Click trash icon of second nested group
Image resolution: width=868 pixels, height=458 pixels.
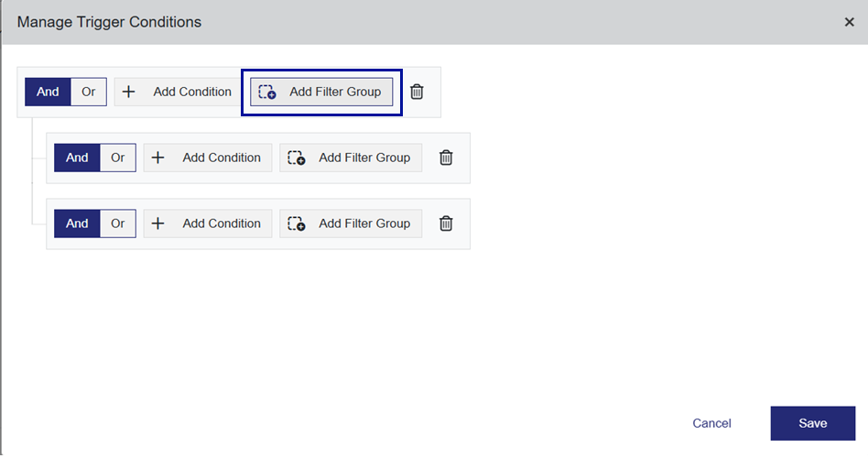coord(446,224)
